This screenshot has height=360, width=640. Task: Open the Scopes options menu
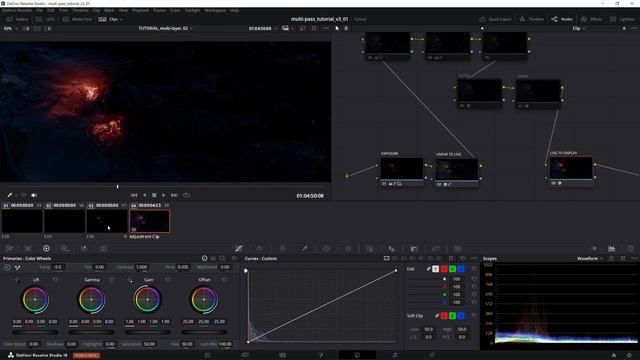coord(634,258)
